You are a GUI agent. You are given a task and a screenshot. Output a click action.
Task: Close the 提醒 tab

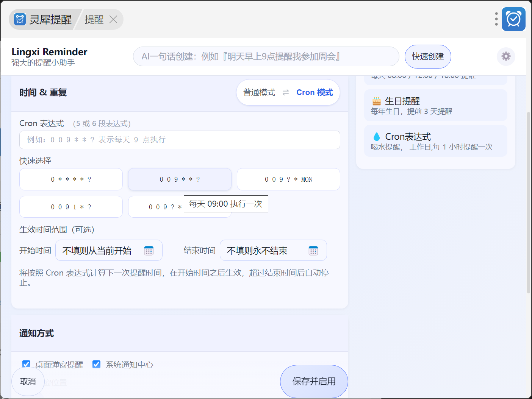(x=113, y=19)
